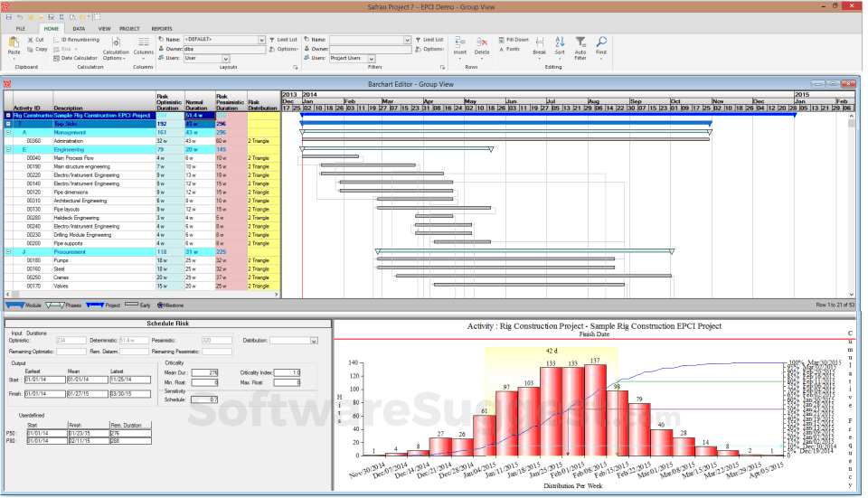
Task: Open the Columns layout icon
Action: click(x=144, y=42)
